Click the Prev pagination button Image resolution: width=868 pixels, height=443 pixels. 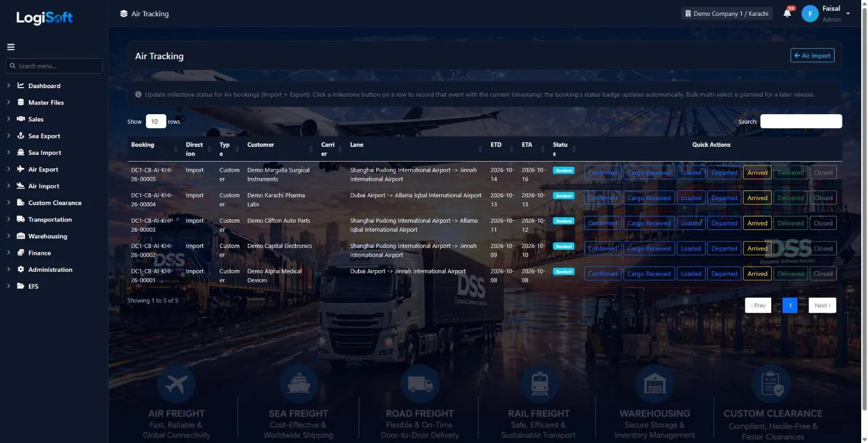(x=758, y=305)
